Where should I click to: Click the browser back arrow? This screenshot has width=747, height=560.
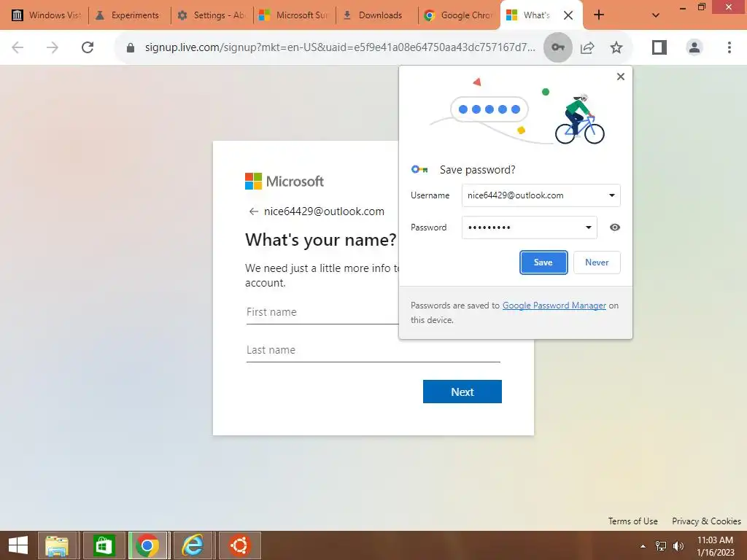point(18,47)
